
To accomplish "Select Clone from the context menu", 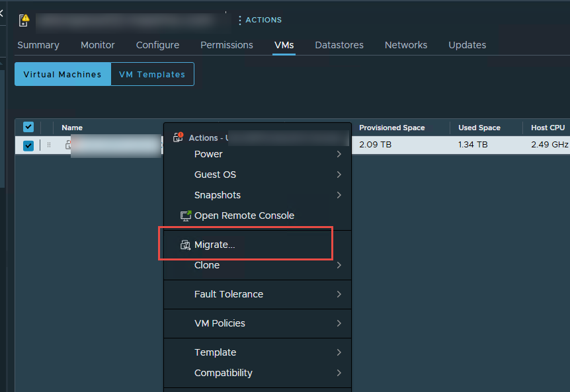I will pos(207,265).
